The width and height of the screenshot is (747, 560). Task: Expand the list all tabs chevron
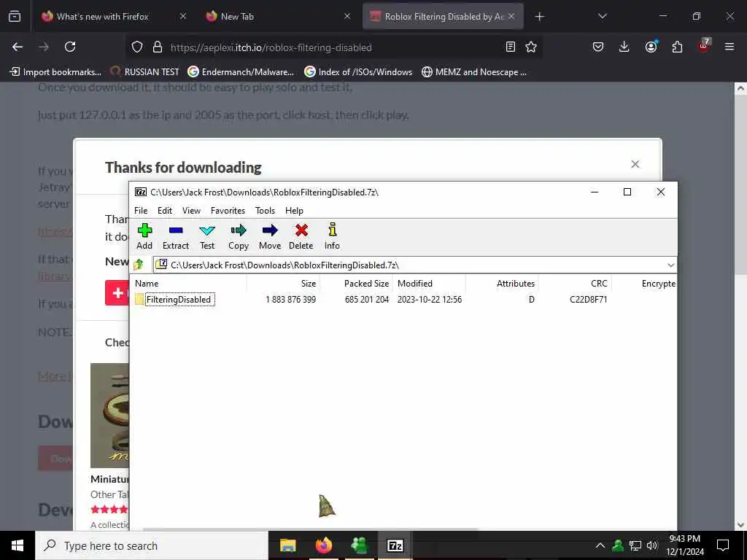[602, 16]
